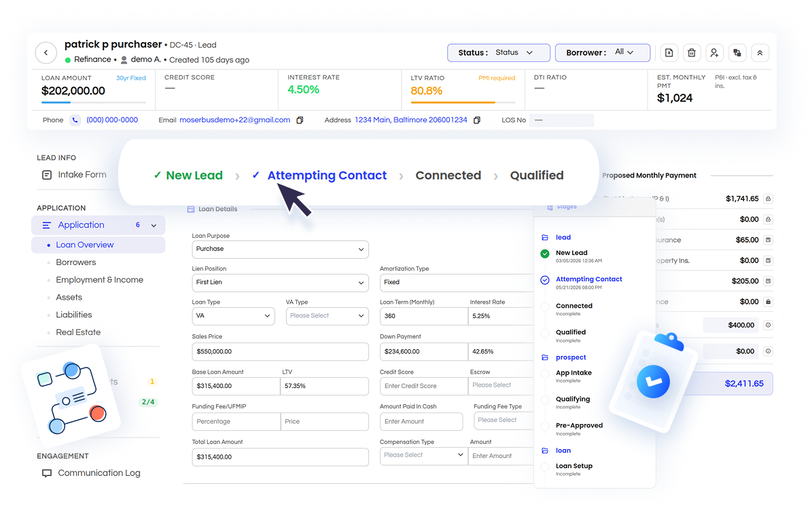Click the Total Loan Amount field

click(x=280, y=457)
